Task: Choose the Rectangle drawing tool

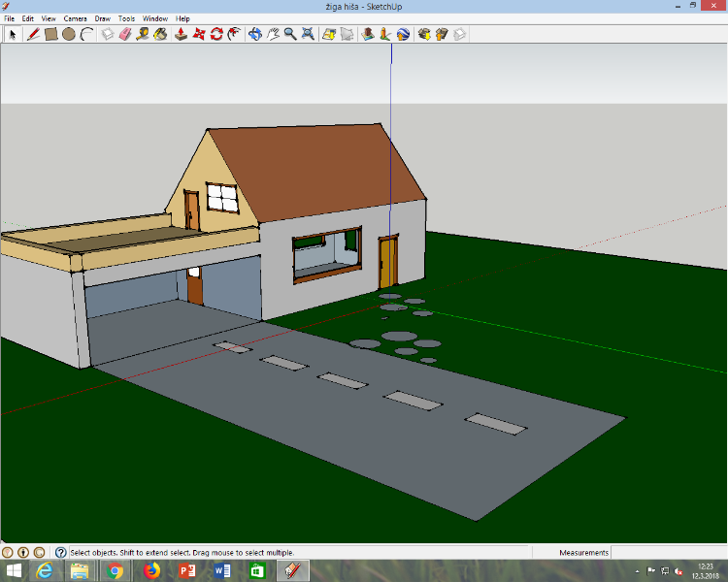Action: pos(51,34)
